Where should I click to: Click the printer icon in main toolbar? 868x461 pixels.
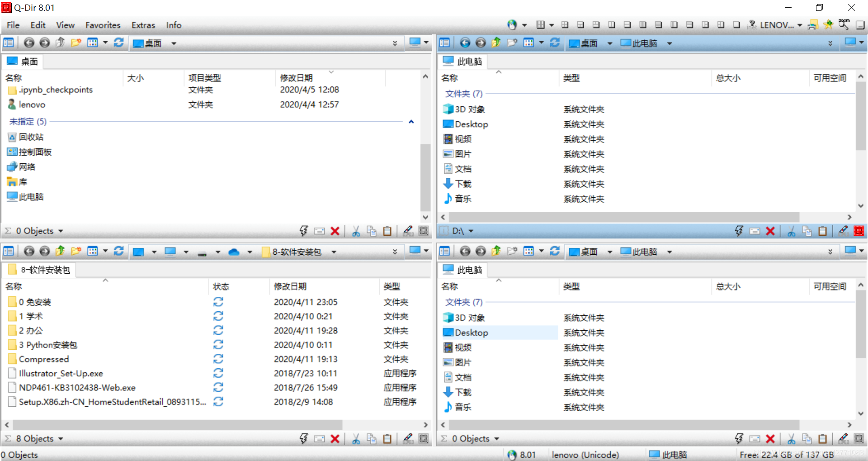pos(813,25)
